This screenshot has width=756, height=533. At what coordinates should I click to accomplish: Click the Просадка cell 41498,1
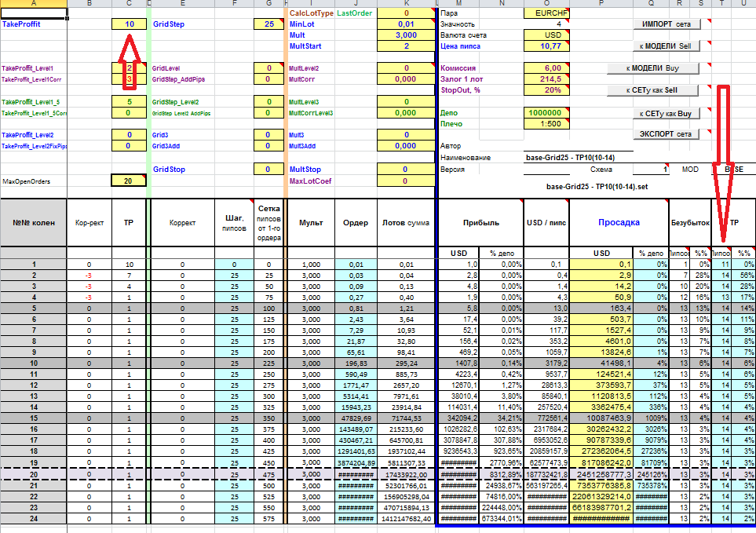601,363
